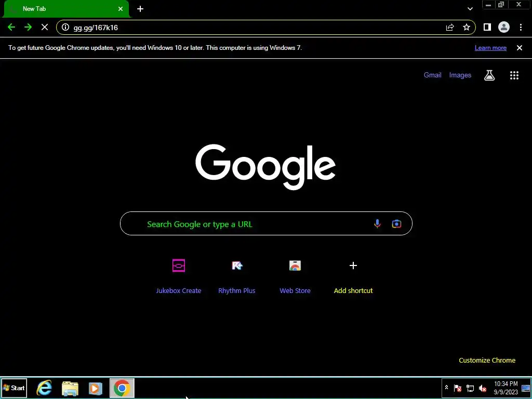
Task: Go forward with the green forward arrow
Action: (28, 28)
